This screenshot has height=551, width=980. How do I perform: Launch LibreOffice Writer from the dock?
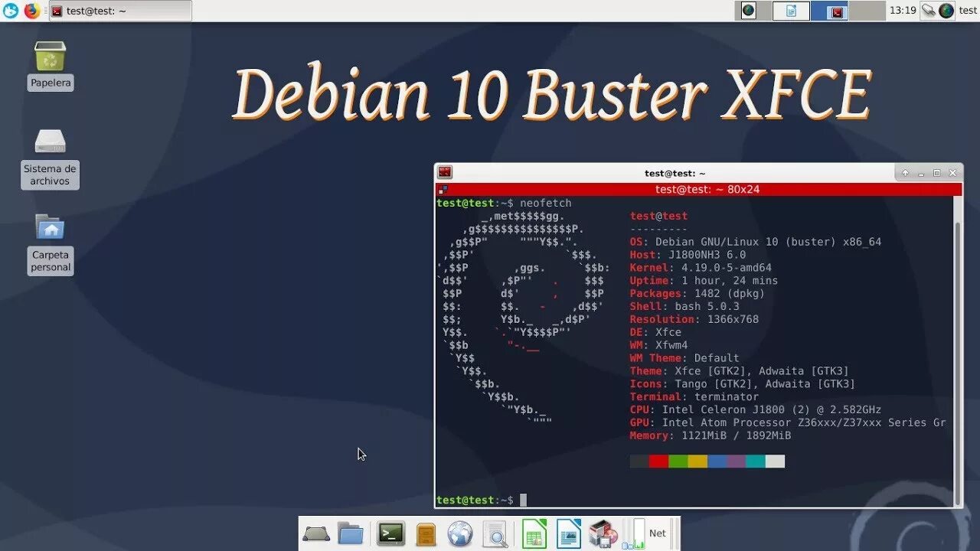tap(569, 533)
